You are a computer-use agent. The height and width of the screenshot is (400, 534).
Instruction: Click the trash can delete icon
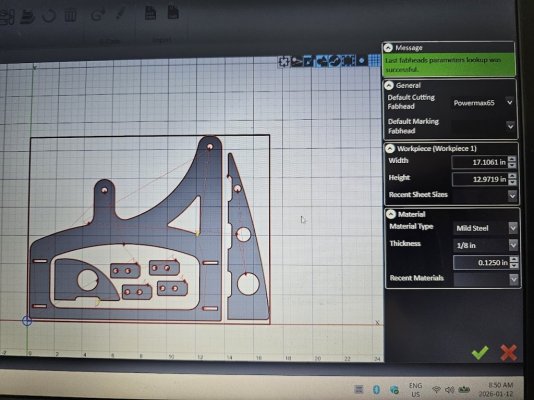(x=70, y=15)
